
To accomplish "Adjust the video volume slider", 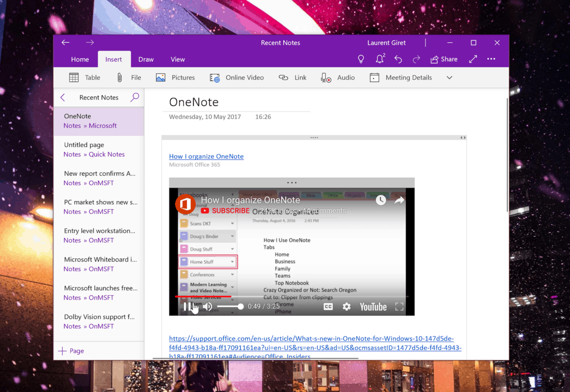I will [231, 307].
